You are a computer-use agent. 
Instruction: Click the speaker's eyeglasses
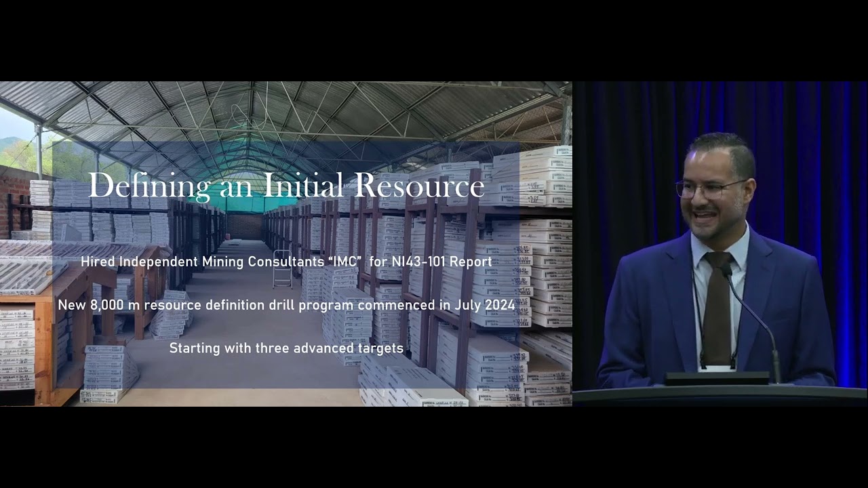(x=709, y=188)
